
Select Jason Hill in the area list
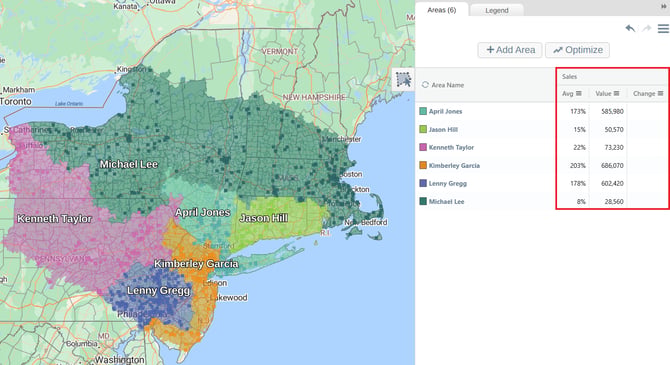pyautogui.click(x=443, y=129)
